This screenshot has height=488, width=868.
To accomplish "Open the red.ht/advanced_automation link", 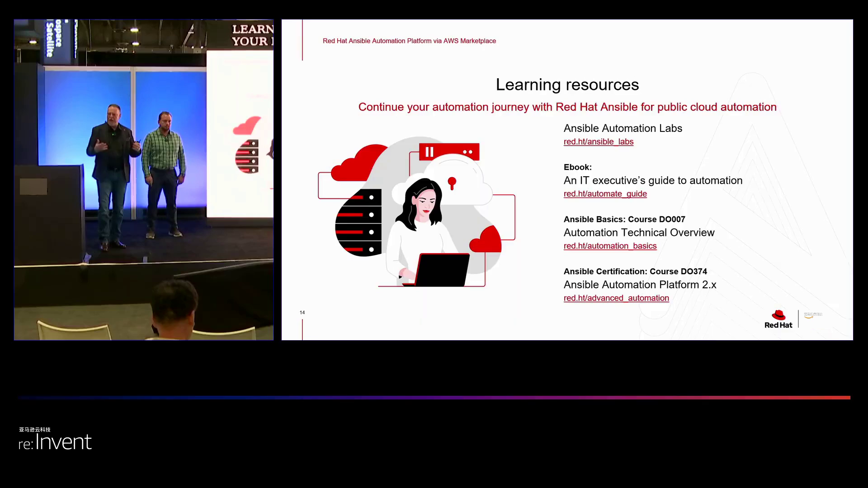I will click(x=616, y=298).
